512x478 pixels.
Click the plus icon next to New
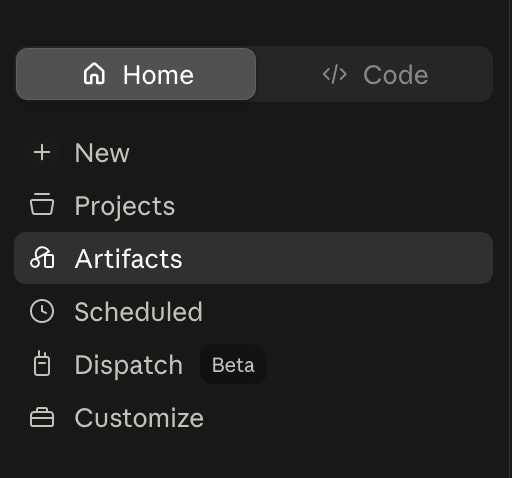pyautogui.click(x=42, y=153)
